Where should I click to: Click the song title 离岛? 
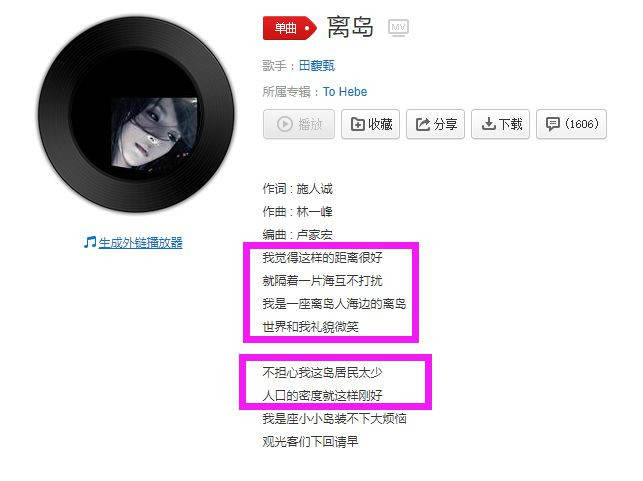tap(351, 27)
